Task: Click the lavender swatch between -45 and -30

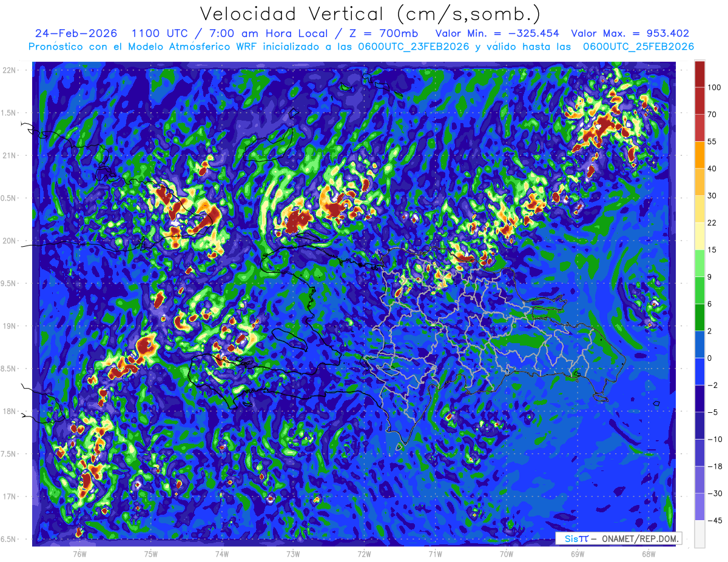Action: click(x=699, y=507)
